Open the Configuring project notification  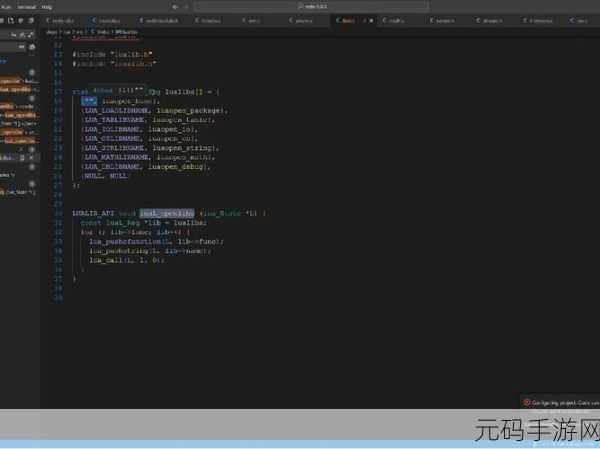coord(561,403)
